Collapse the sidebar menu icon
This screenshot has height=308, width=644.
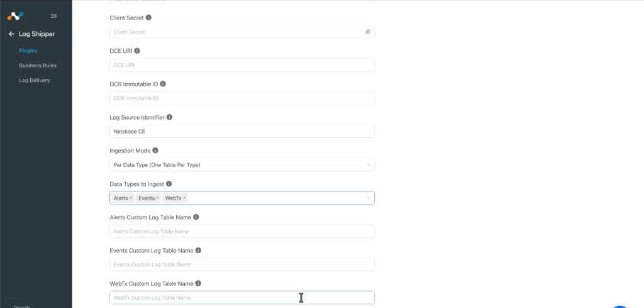pyautogui.click(x=53, y=16)
